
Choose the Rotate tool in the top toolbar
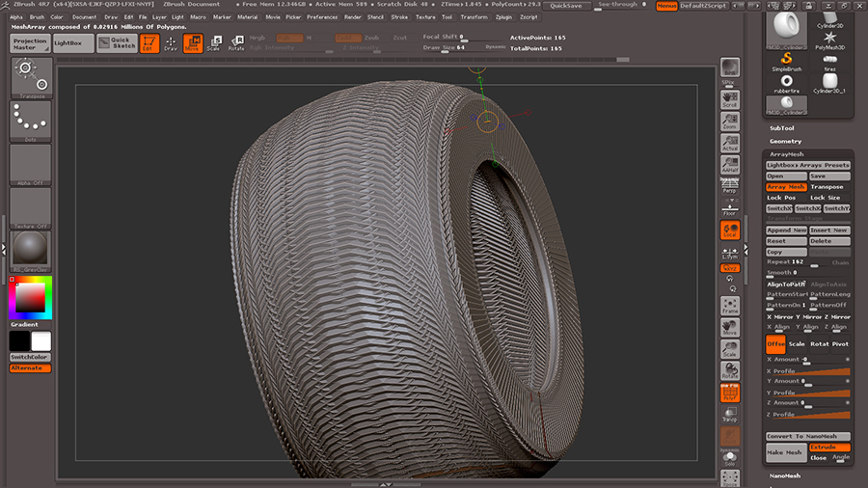point(235,43)
